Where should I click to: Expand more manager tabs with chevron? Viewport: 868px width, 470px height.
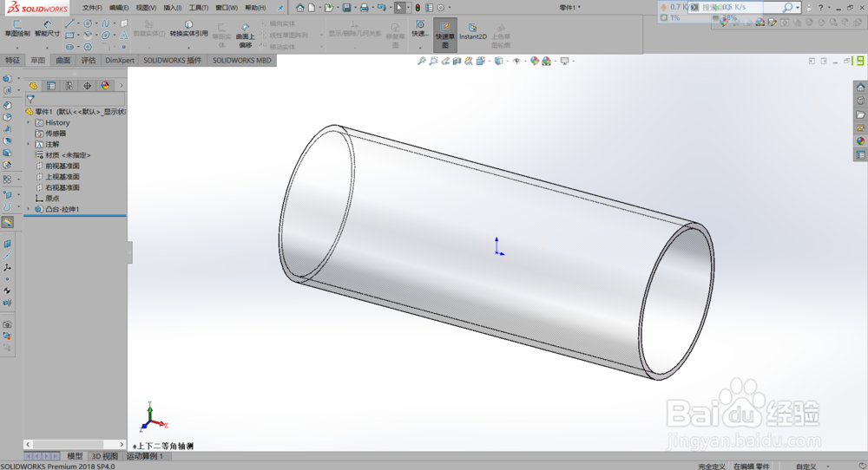pyautogui.click(x=122, y=86)
